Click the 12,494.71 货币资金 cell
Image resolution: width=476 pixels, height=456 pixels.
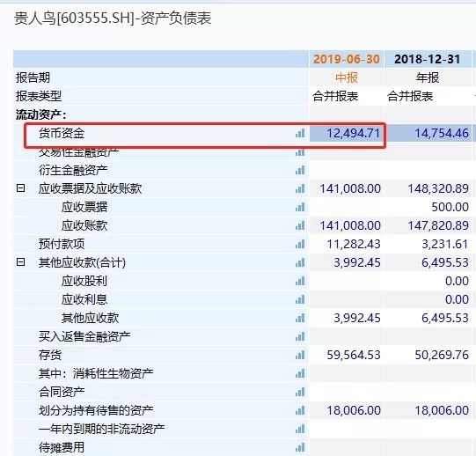coord(347,133)
